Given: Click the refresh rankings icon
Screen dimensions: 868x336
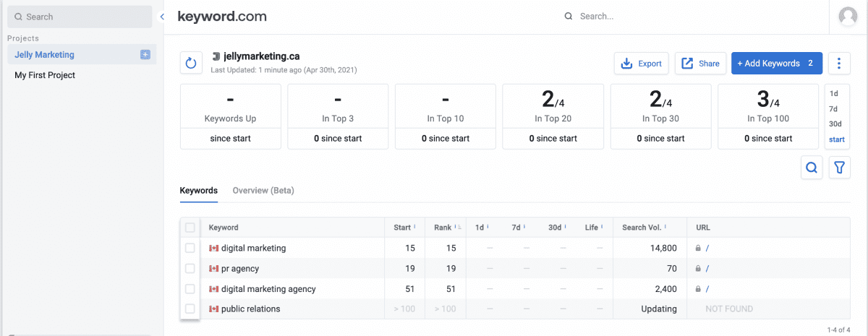Looking at the screenshot, I should coord(191,64).
